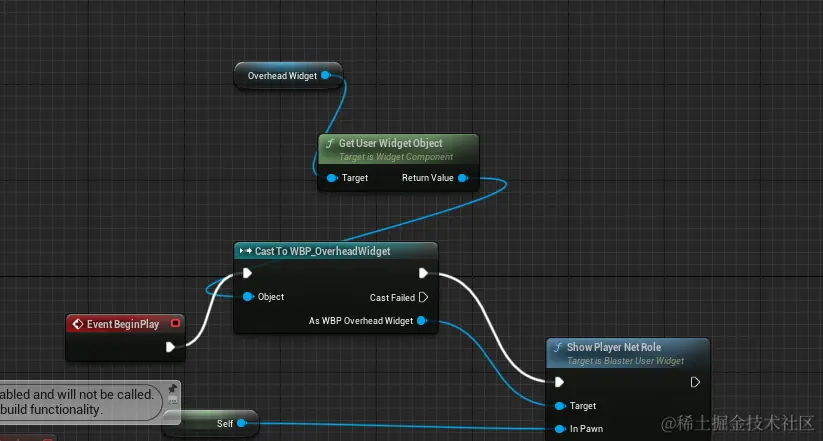Click the Object input pin on Cast node
The height and width of the screenshot is (441, 823).
248,297
